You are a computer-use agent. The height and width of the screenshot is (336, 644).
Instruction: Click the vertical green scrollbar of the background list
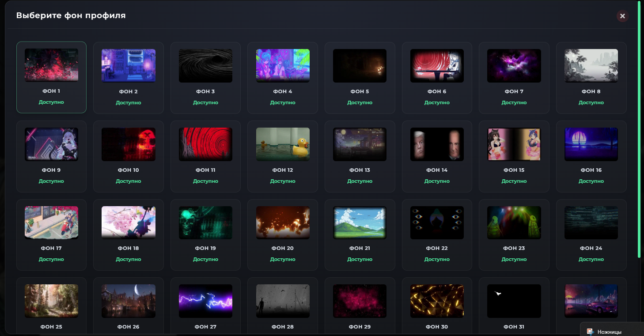[x=639, y=129]
